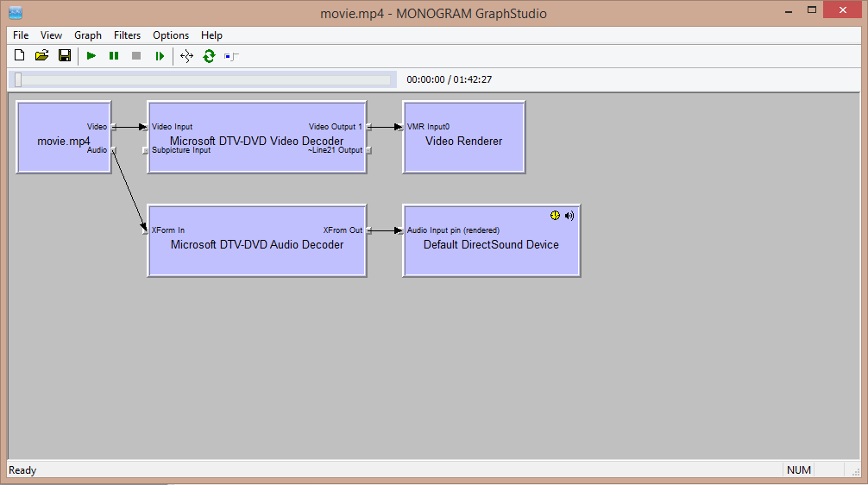Screen dimensions: 868x485
Task: Select the Video Renderer filter
Action: pos(464,137)
